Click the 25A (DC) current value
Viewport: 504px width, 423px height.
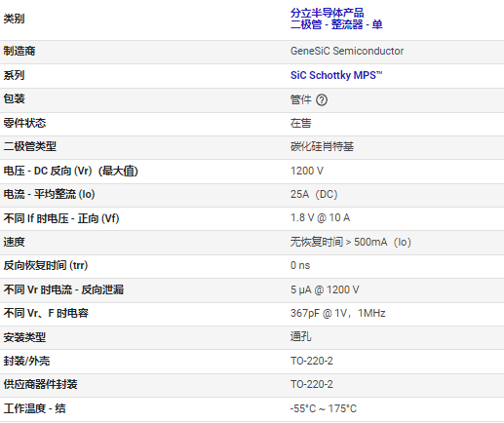coord(314,194)
